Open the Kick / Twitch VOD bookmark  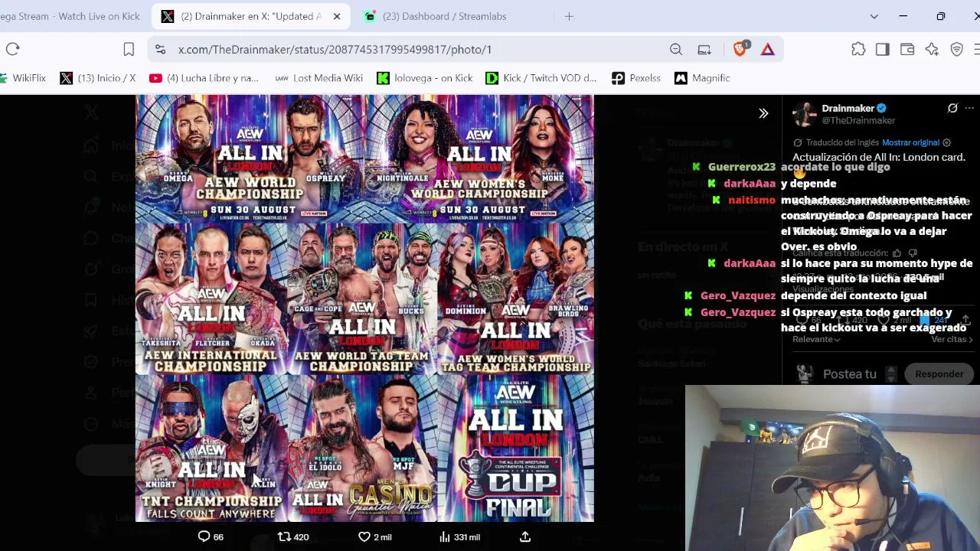[541, 78]
